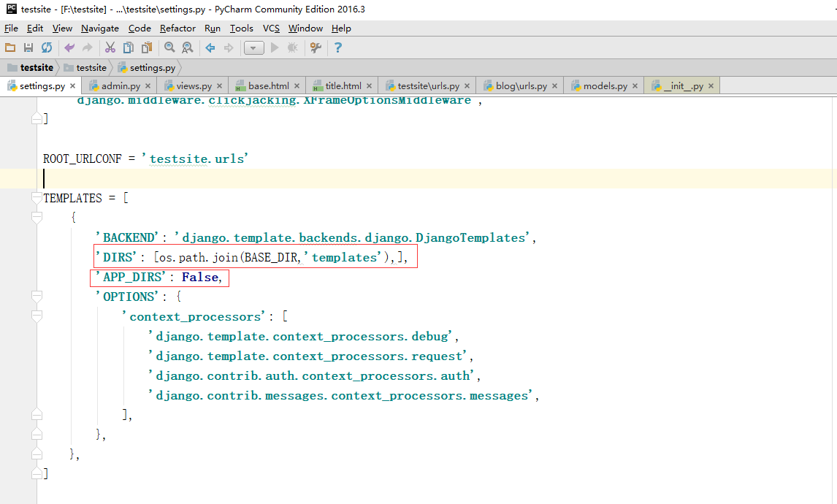Close the views.py tab
Screen dimensions: 837x504
[219, 85]
